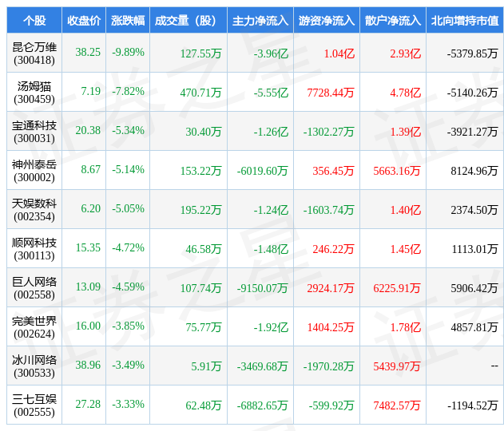This screenshot has width=504, height=431.
Task: Click closing price 27.28
Action: coord(88,404)
